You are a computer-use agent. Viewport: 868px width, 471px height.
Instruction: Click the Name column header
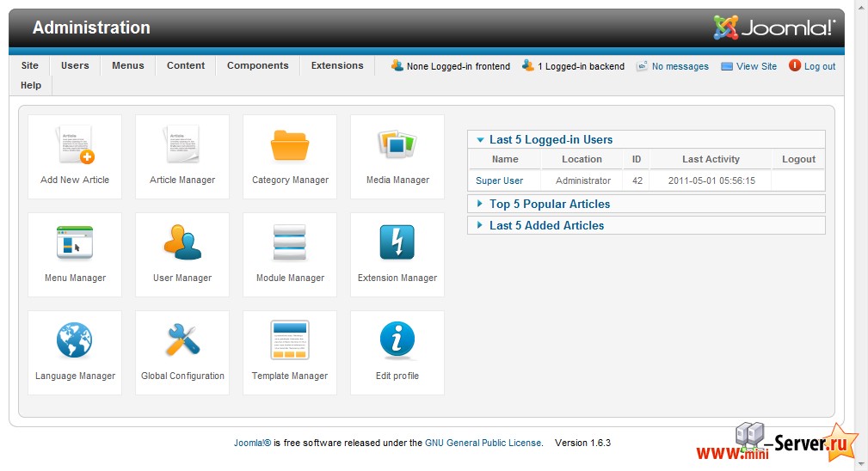(x=505, y=159)
